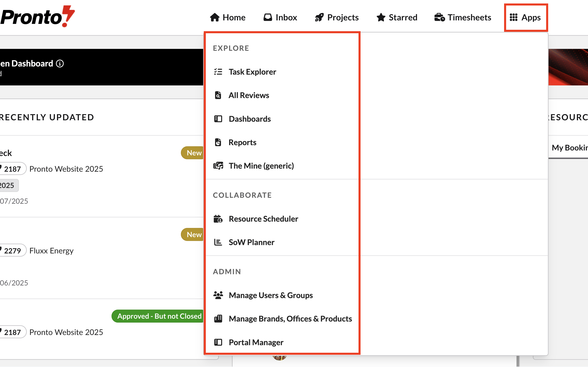Open Manage Brands, Offices & Products
This screenshot has width=588, height=367.
coord(290,319)
